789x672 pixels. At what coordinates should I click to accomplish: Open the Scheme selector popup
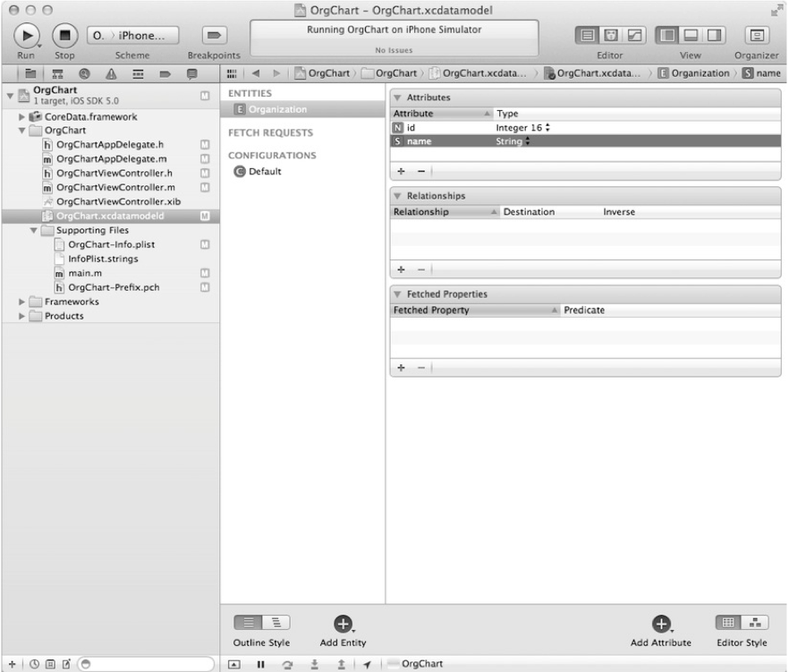[132, 35]
